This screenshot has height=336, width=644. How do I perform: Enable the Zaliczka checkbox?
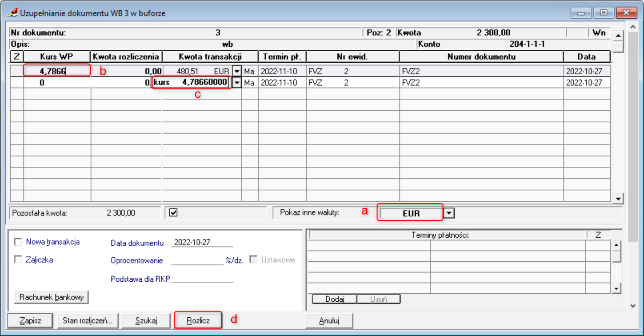[18, 260]
